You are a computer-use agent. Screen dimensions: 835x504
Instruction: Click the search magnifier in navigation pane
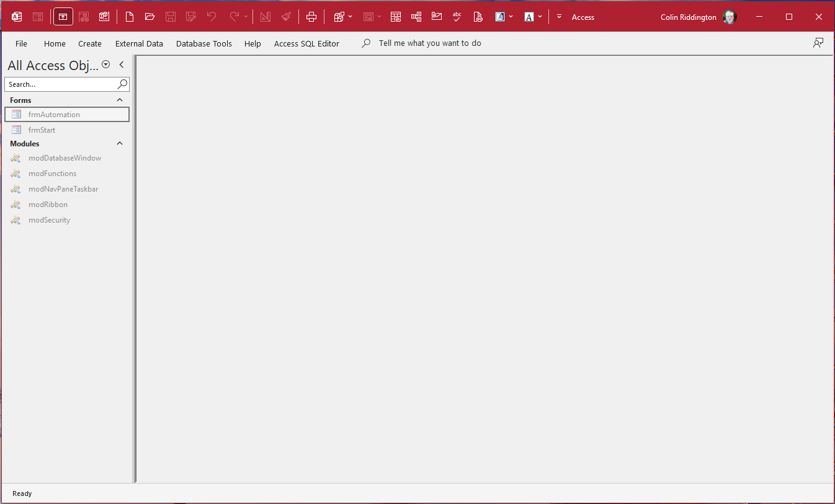pos(122,84)
